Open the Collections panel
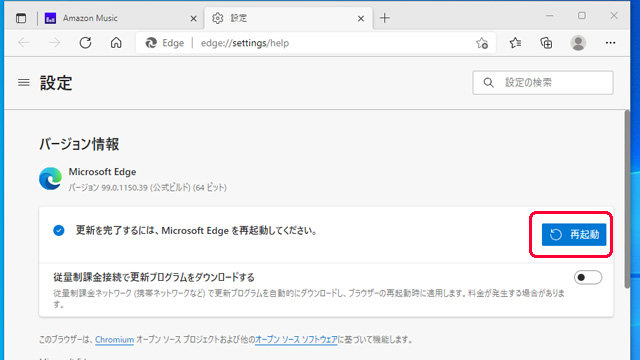 546,42
